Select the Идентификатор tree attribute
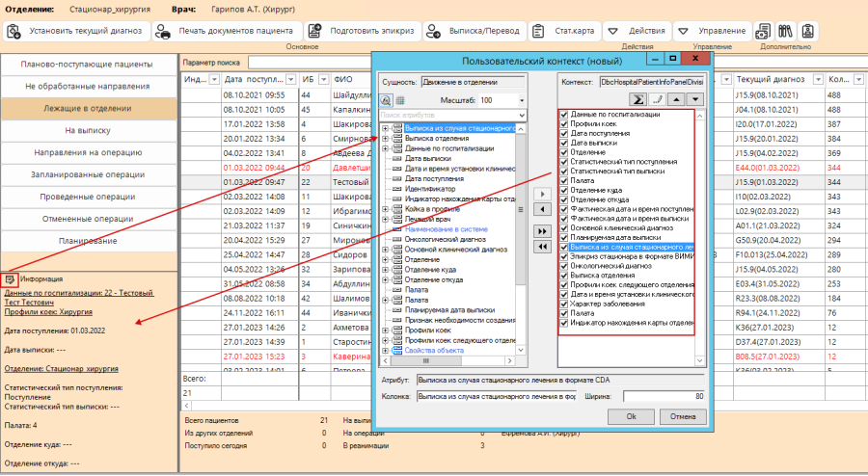 click(x=430, y=189)
